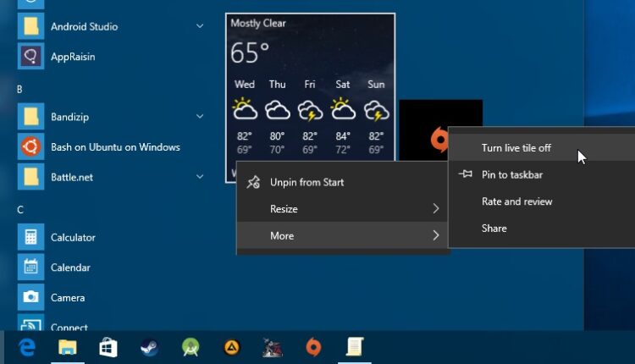Launch Origin from the taskbar
Image resolution: width=635 pixels, height=364 pixels.
tap(313, 347)
